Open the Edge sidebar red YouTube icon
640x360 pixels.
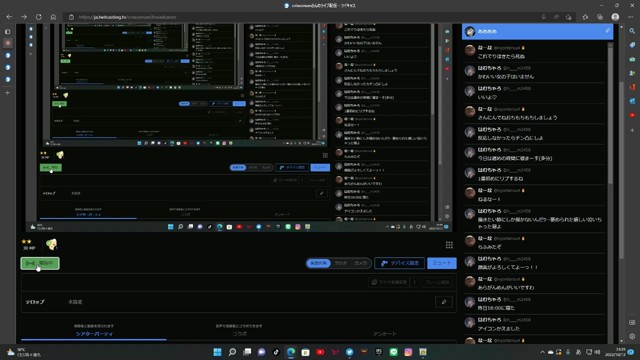632,115
